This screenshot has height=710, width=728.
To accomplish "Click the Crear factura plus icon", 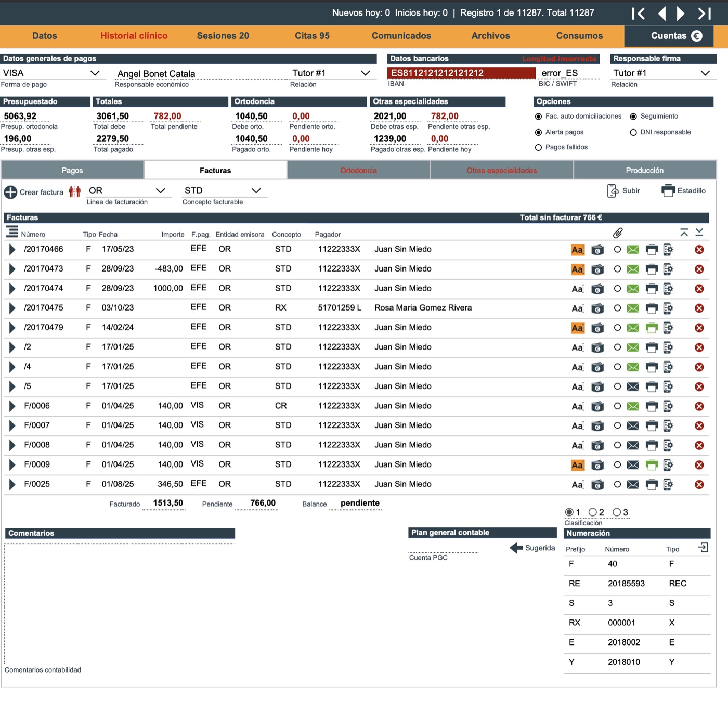I will pos(10,192).
